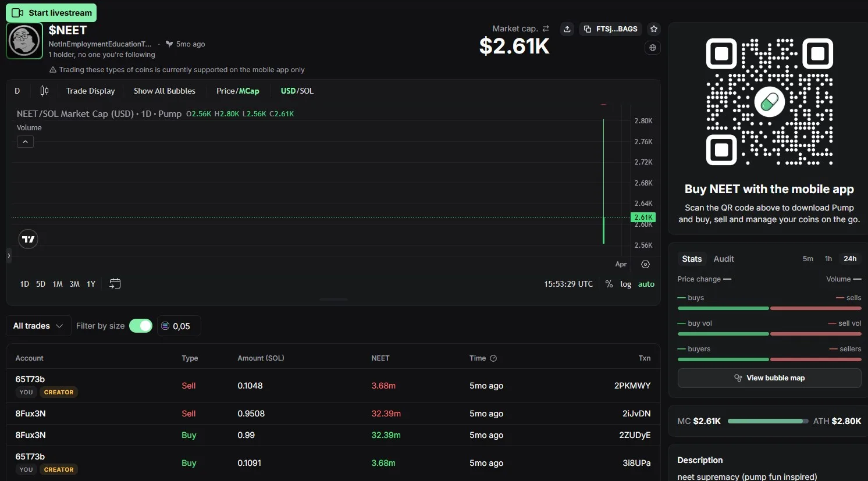Select the 1h stats timeframe
This screenshot has width=868, height=481.
click(828, 259)
